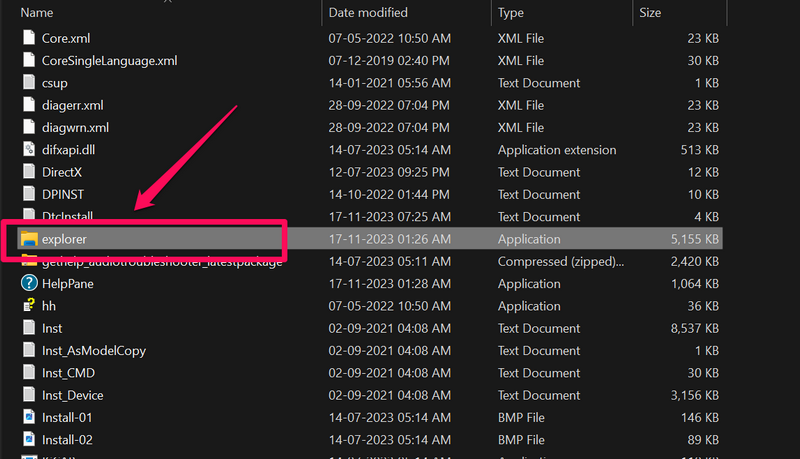Viewport: 800px width, 459px height.
Task: Click the diagerr.xml file name
Action: (72, 106)
